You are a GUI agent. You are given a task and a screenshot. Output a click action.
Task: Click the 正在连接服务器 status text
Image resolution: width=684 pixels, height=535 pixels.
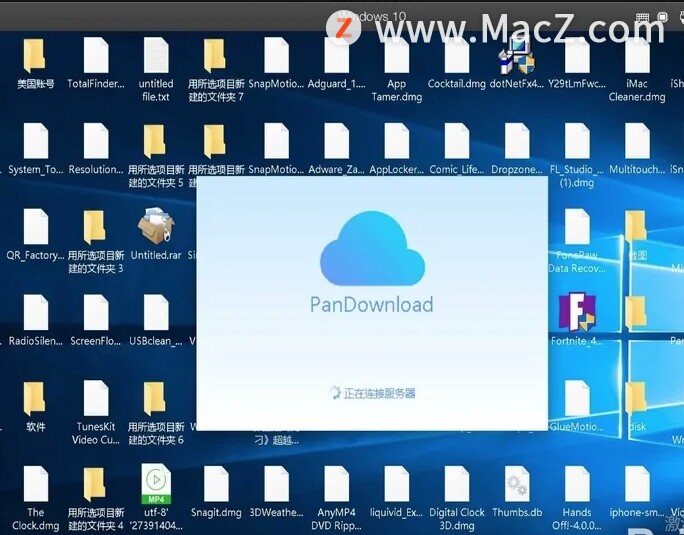pos(379,393)
